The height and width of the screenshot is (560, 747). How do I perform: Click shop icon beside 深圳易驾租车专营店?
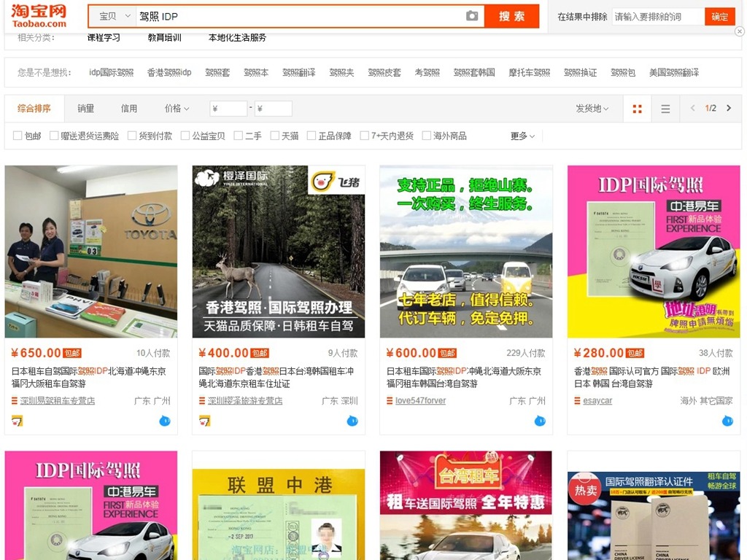15,401
